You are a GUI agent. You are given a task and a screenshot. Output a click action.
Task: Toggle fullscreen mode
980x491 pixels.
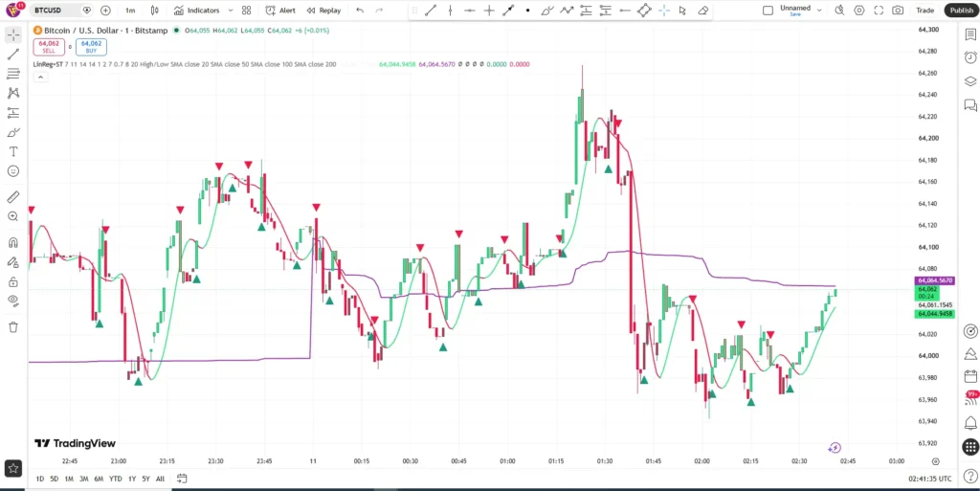pos(879,10)
